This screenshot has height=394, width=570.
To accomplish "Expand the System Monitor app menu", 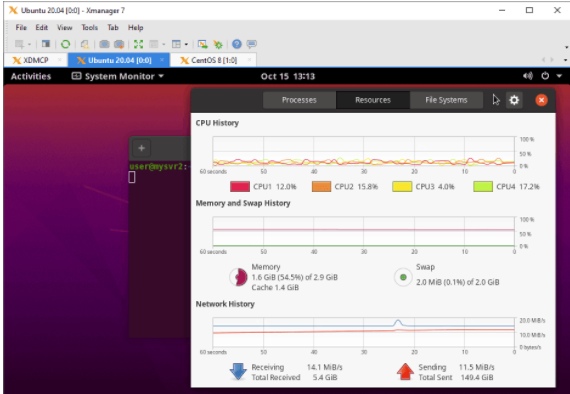I will tap(118, 76).
